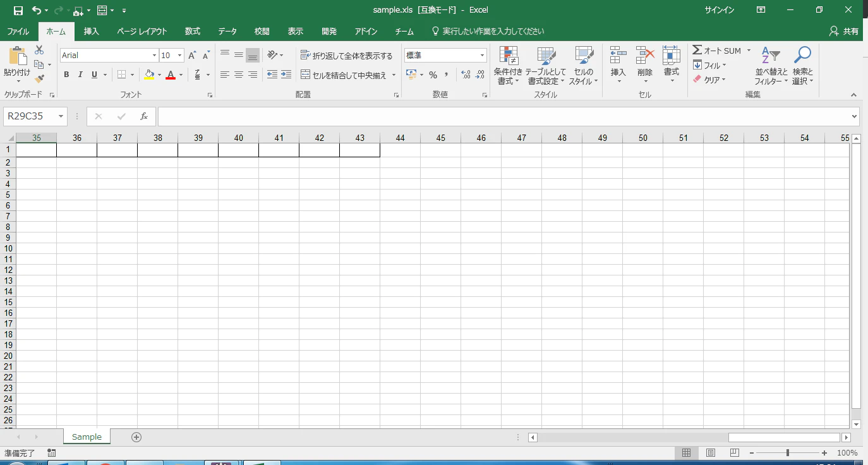Click the zoom slider handle

[x=788, y=453]
